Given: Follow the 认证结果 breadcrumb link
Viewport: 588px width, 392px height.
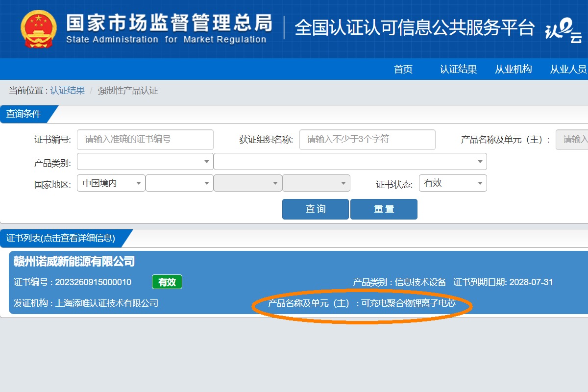Looking at the screenshot, I should point(68,91).
